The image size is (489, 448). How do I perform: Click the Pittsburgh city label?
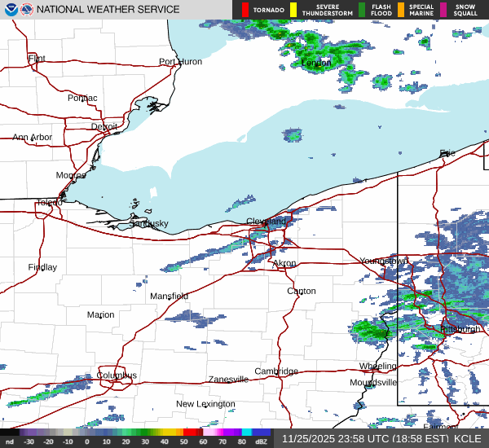pos(460,329)
